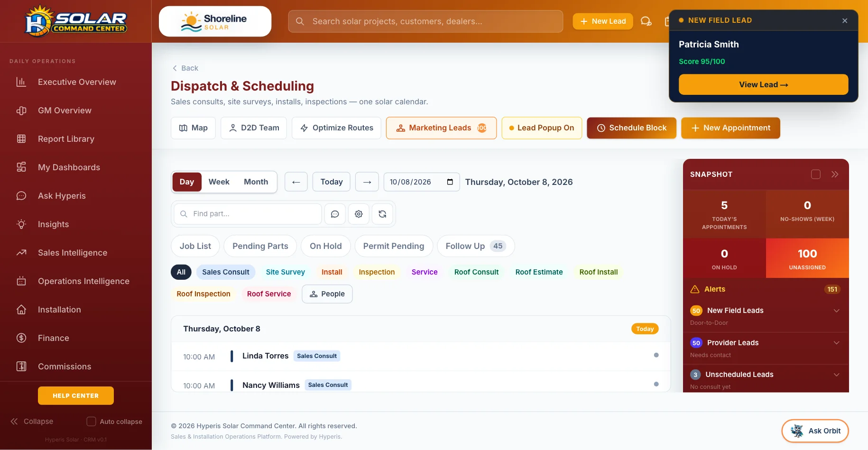Screen dimensions: 868x450
Task: Open the Follow Up tab
Action: [x=476, y=246]
